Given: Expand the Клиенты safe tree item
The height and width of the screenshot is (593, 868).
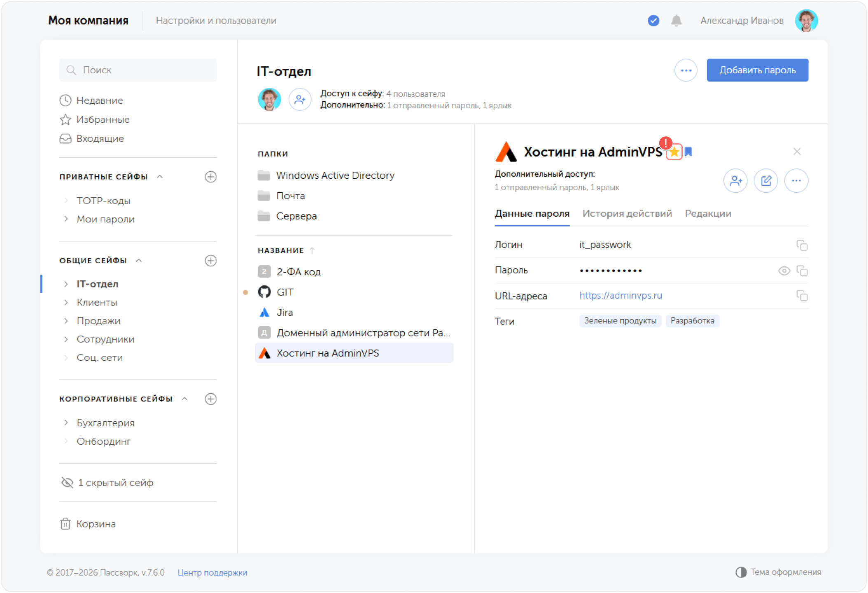Looking at the screenshot, I should point(66,302).
